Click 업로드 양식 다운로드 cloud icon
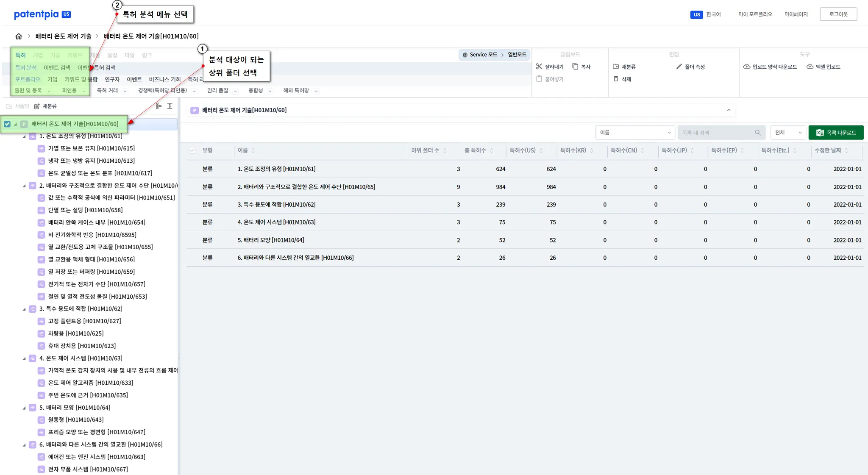The height and width of the screenshot is (475, 868). pos(747,67)
